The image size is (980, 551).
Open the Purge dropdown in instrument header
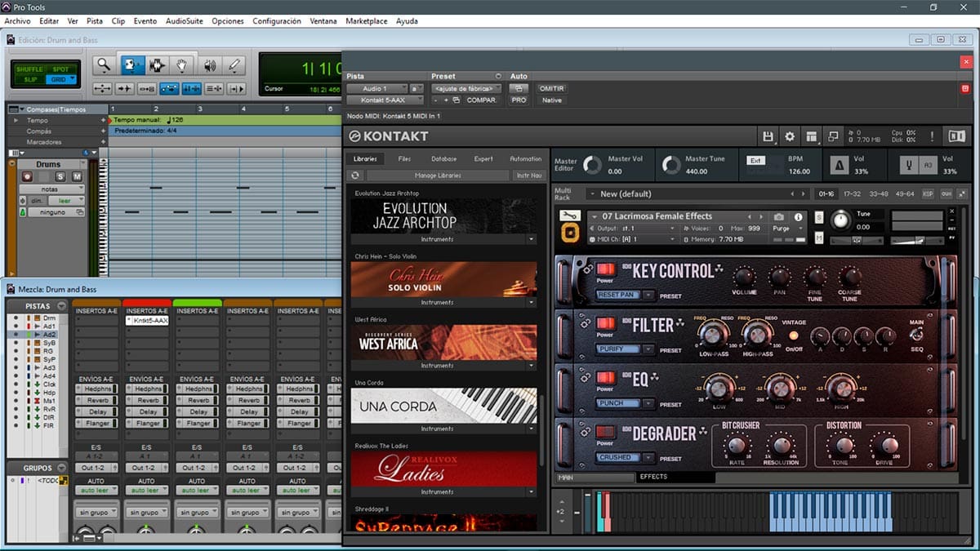788,229
